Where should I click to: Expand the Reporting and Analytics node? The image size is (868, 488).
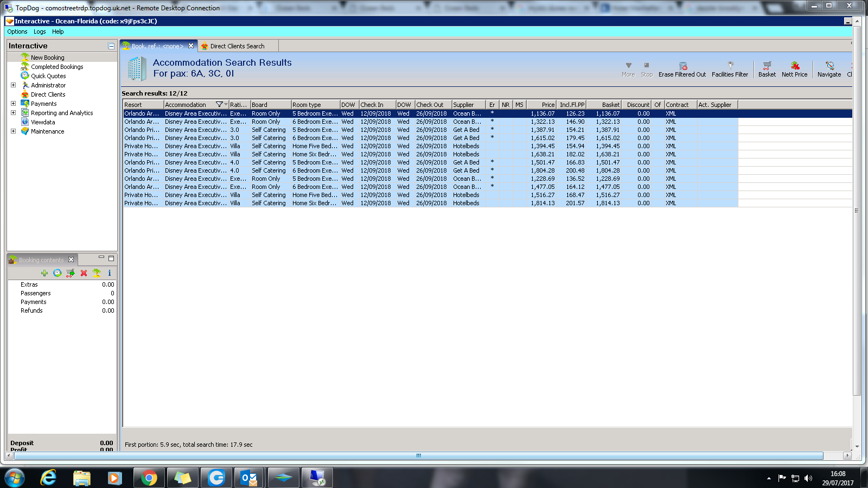pyautogui.click(x=14, y=113)
